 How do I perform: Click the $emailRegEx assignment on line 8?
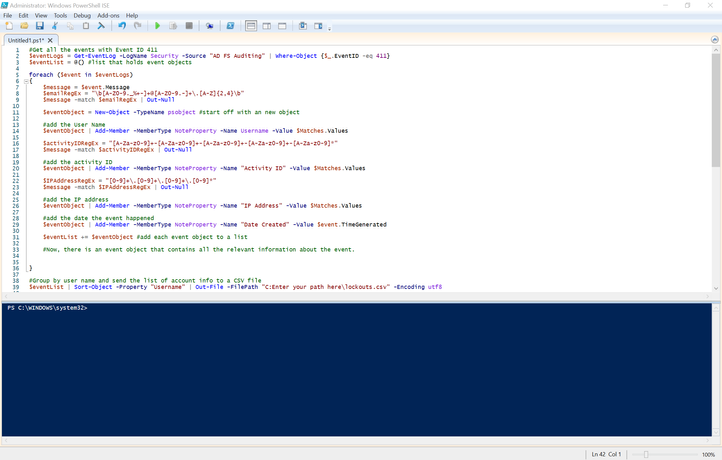coord(143,93)
